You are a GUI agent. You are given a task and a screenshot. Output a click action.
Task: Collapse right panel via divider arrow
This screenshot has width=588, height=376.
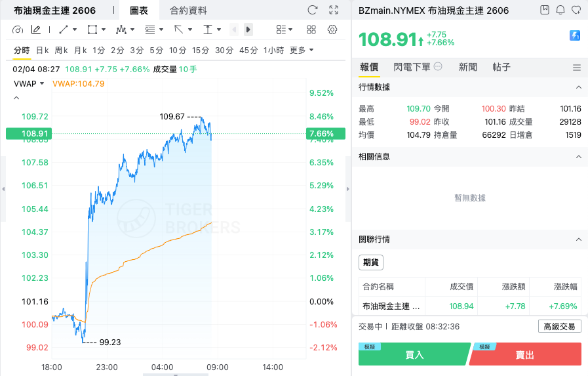click(x=347, y=189)
